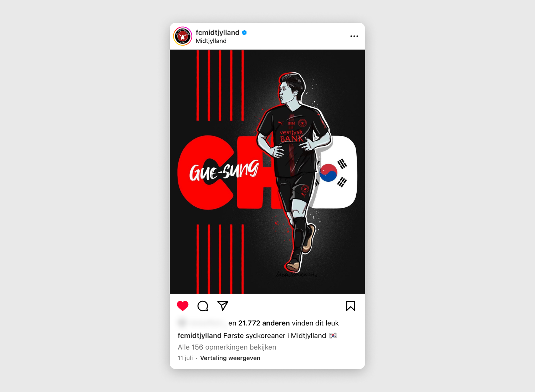
Task: Open comments with the speech bubble icon
Action: click(x=203, y=306)
